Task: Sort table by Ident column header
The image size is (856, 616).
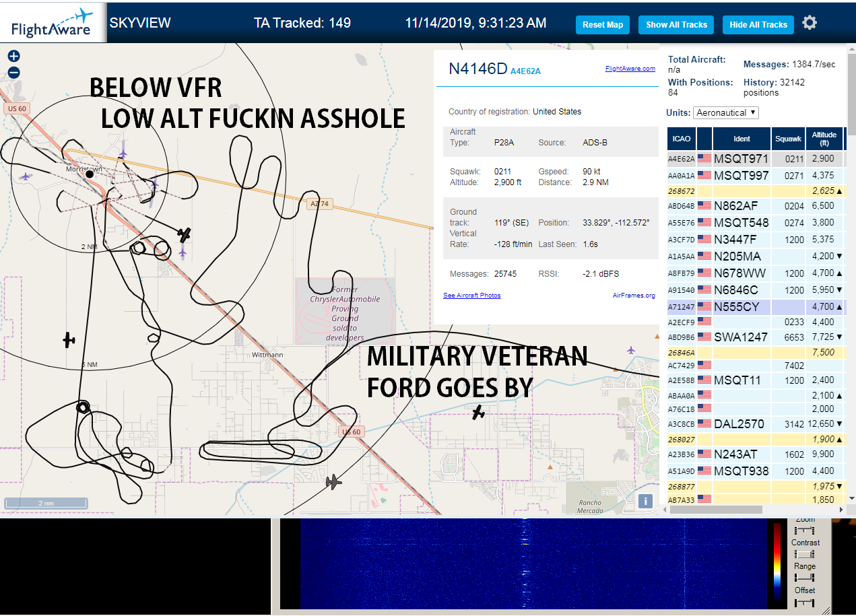Action: click(x=742, y=139)
